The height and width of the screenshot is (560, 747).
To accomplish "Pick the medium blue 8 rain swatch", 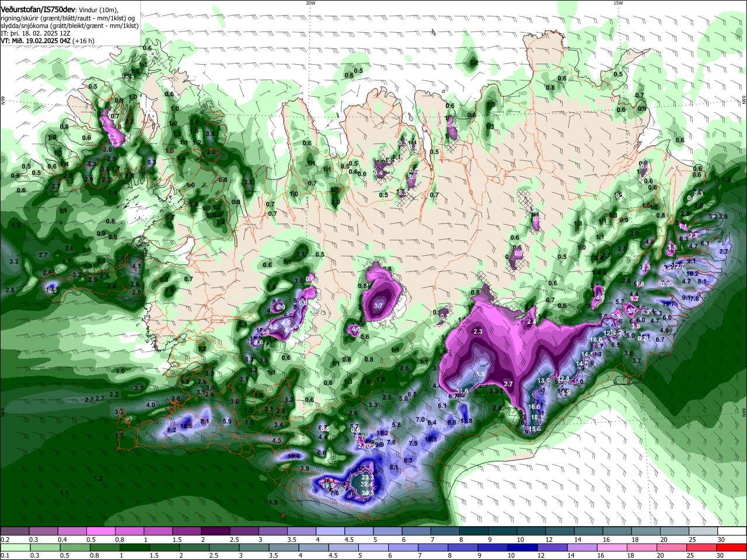I will 463,548.
